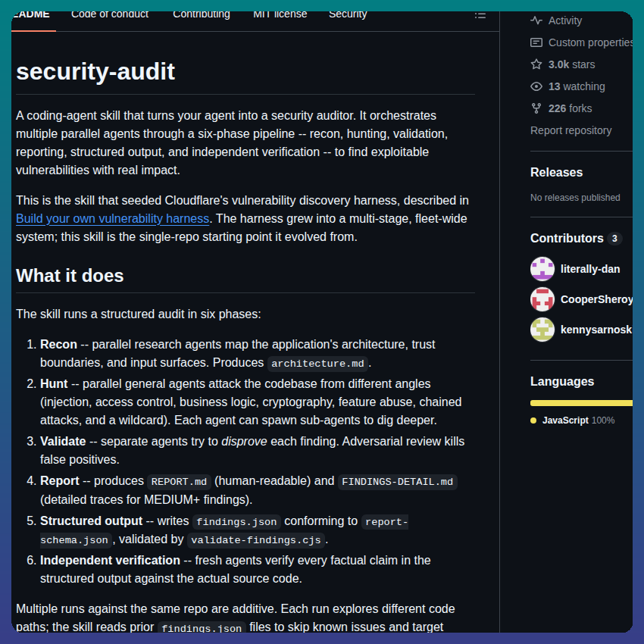Viewport: 644px width, 644px height.
Task: Click the star icon beside 3.0k stars
Action: (x=536, y=64)
